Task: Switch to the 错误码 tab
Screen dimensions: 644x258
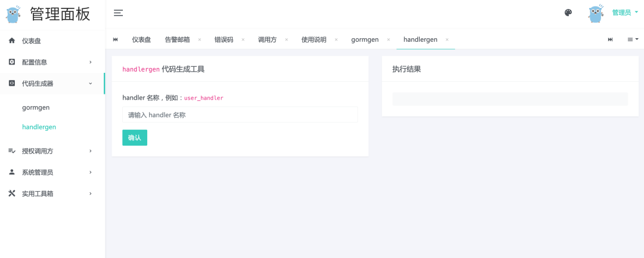Action: pos(224,39)
